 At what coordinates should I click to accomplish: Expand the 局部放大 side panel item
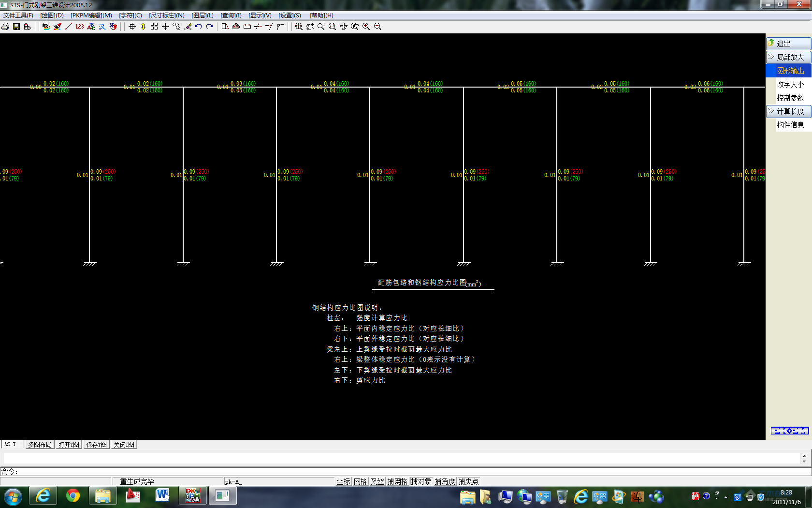click(788, 57)
